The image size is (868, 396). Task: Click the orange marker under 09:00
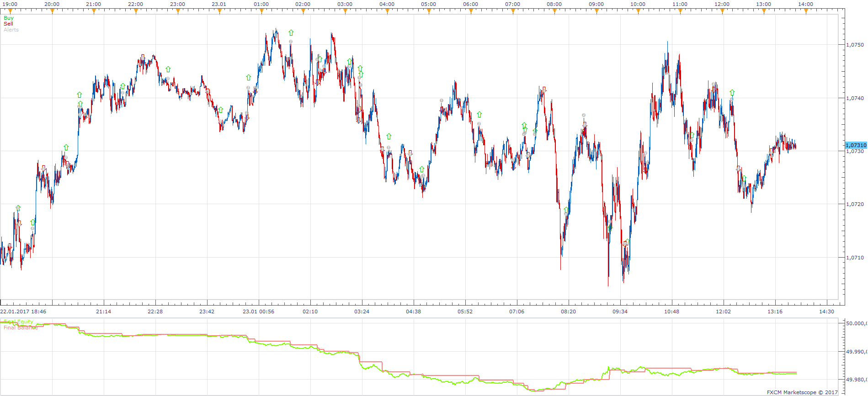(596, 11)
